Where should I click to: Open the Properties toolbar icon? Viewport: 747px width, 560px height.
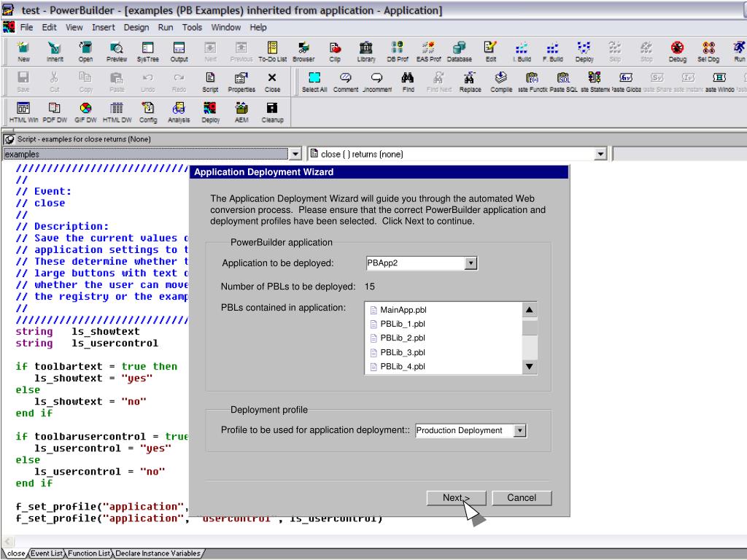click(x=241, y=82)
